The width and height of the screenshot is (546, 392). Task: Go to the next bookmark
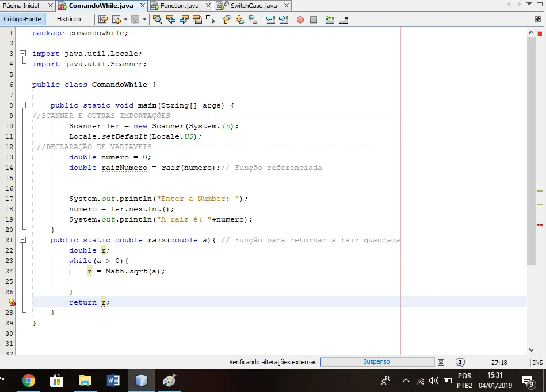point(240,20)
